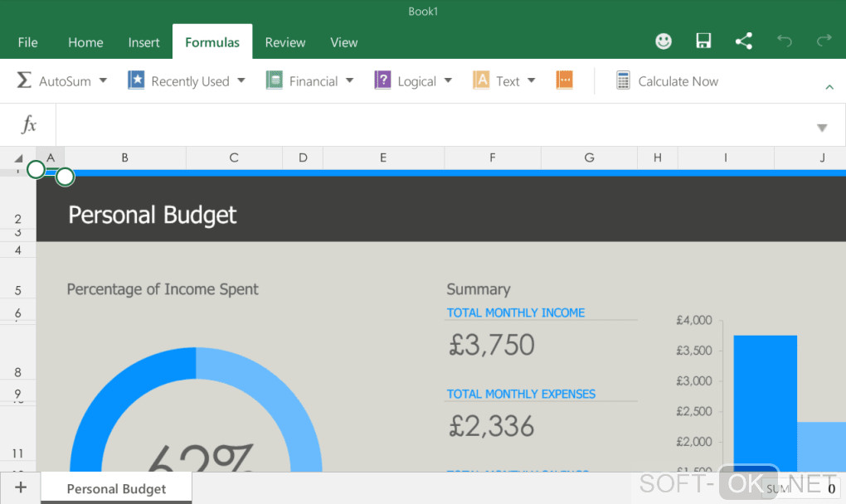Select column I header
Screen dimensions: 846x504
[x=726, y=157]
